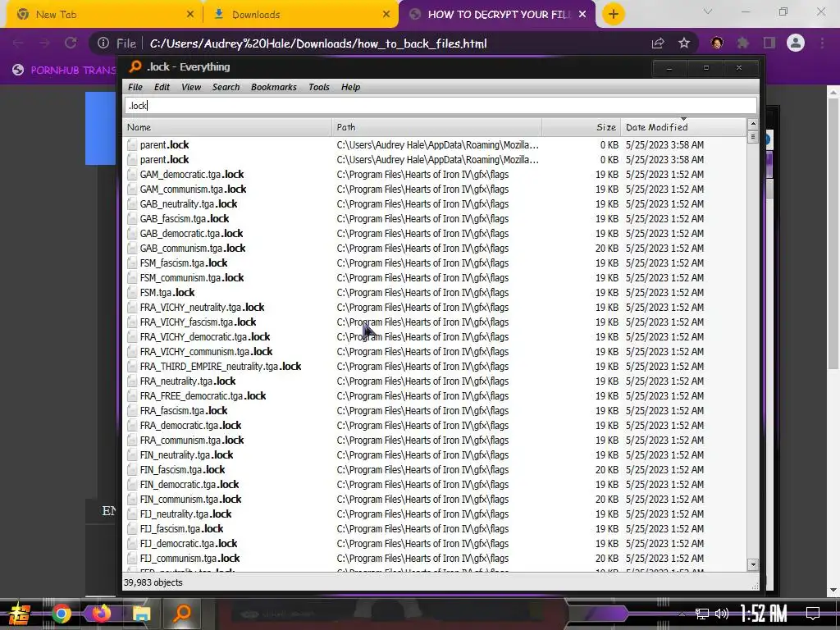
Task: Toggle Chrome side panel icon
Action: coord(769,43)
